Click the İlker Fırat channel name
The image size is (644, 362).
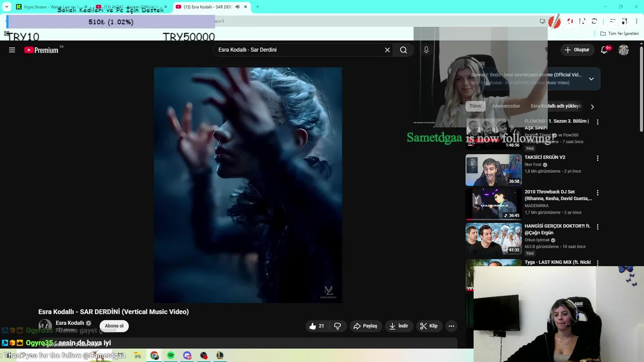pyautogui.click(x=533, y=164)
